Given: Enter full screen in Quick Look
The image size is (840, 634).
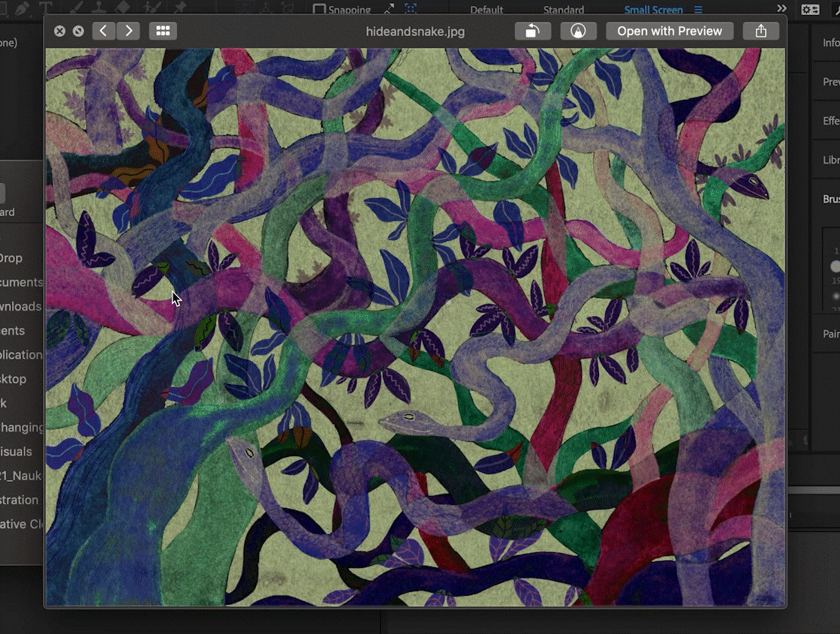Looking at the screenshot, I should tap(78, 31).
